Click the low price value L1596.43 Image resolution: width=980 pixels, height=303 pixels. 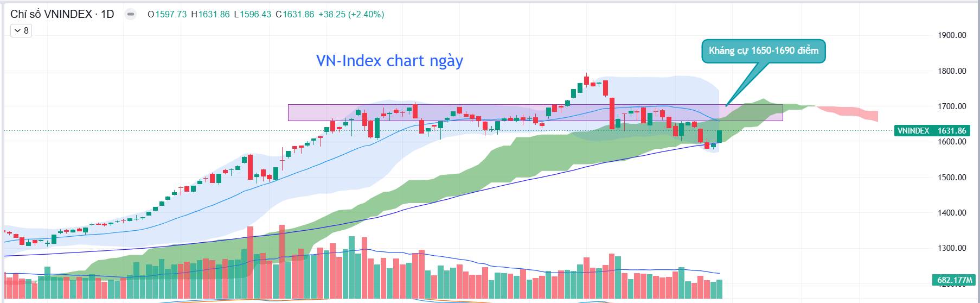252,15
